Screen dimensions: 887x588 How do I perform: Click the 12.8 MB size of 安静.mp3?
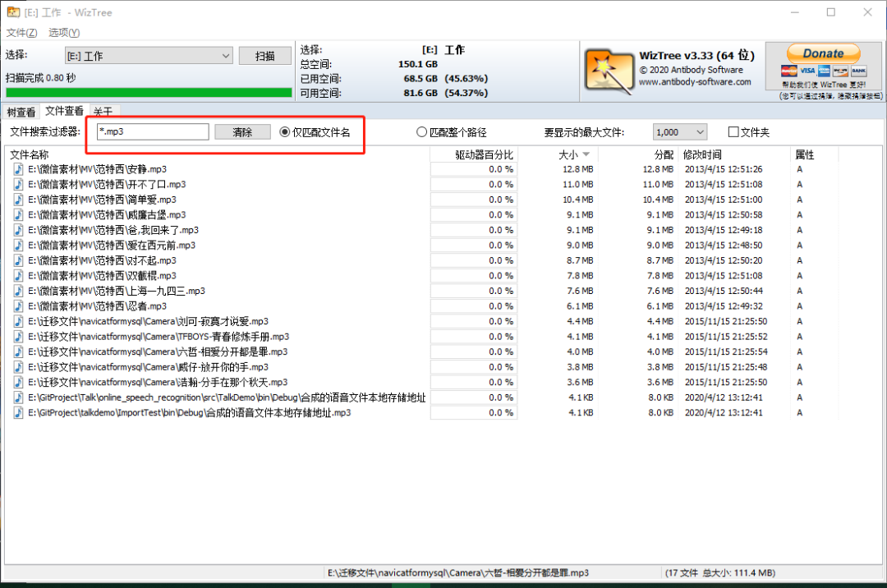click(x=577, y=169)
